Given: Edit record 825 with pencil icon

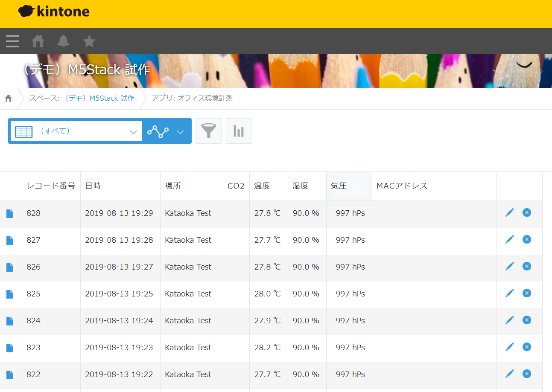Looking at the screenshot, I should coord(510,293).
